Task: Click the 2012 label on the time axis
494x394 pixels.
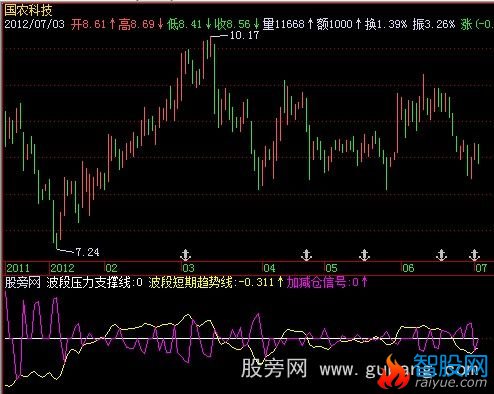Action: click(62, 268)
